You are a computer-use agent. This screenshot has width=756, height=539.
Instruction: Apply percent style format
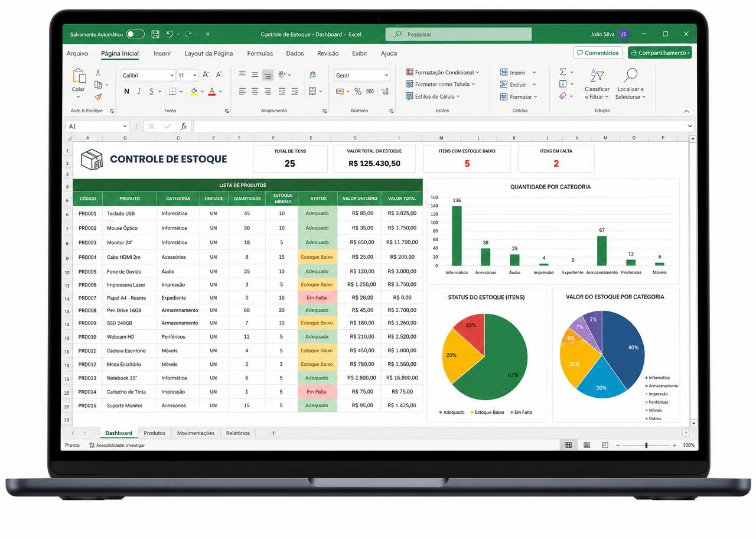tap(358, 92)
